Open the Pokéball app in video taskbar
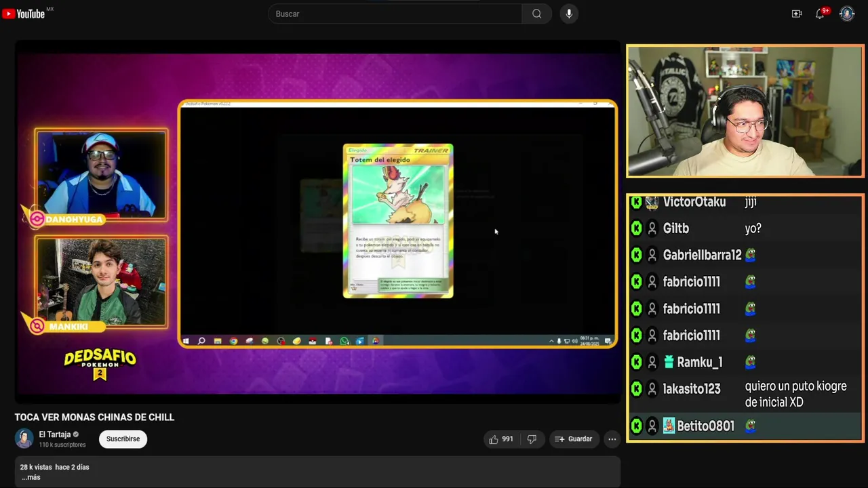The height and width of the screenshot is (488, 868). point(313,341)
